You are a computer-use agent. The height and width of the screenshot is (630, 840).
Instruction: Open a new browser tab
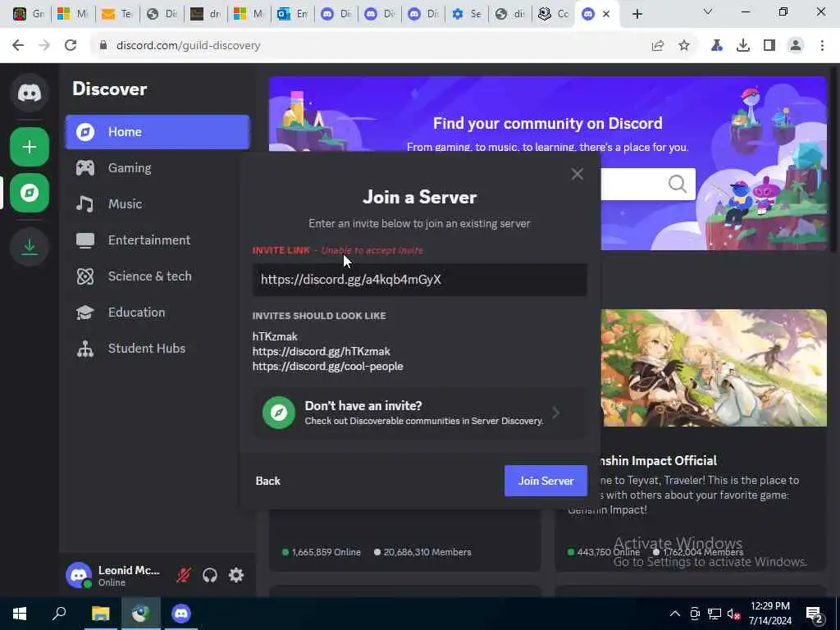pyautogui.click(x=637, y=15)
